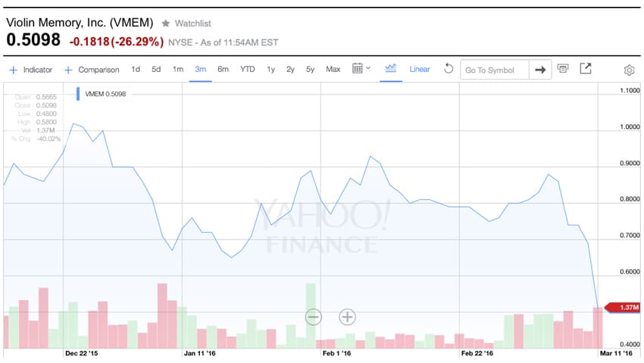Open the chart events comment icon
This screenshot has width=644, height=363.
563,68
